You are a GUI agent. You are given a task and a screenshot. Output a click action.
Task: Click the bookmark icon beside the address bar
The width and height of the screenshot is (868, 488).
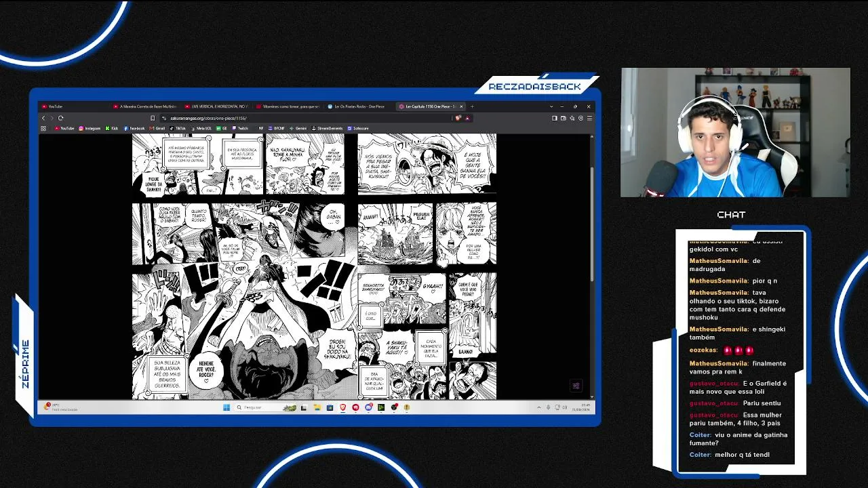tap(153, 118)
